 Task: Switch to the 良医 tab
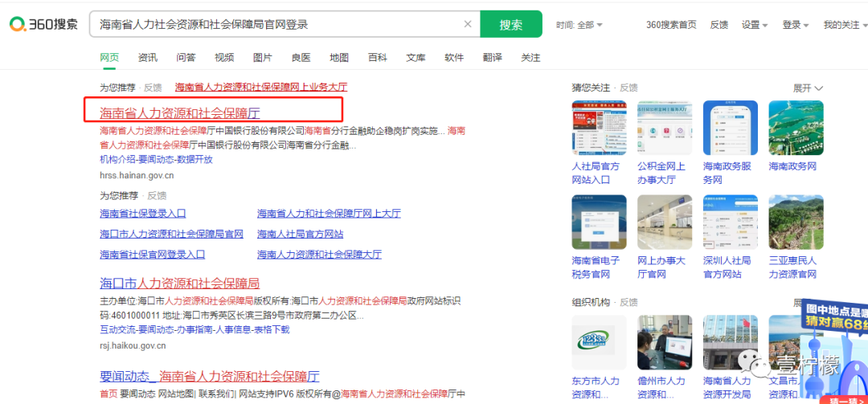pyautogui.click(x=301, y=58)
